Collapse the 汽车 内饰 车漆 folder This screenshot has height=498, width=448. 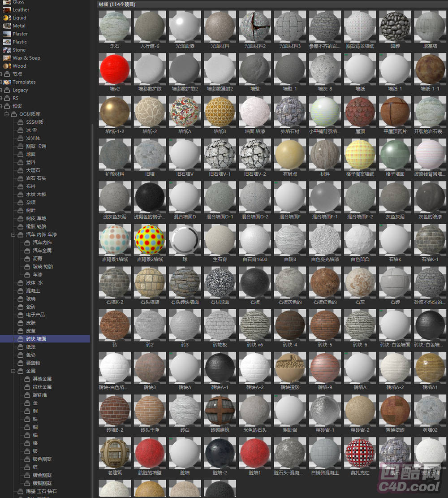(13, 234)
